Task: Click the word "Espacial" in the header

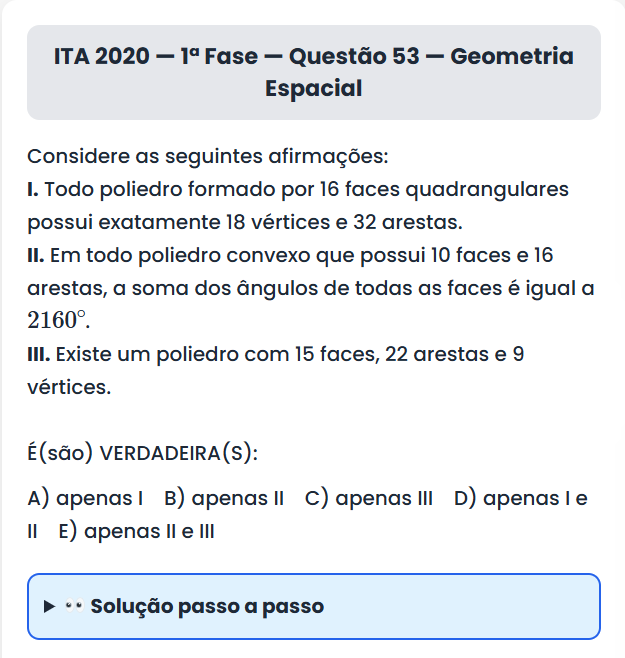Action: point(313,88)
